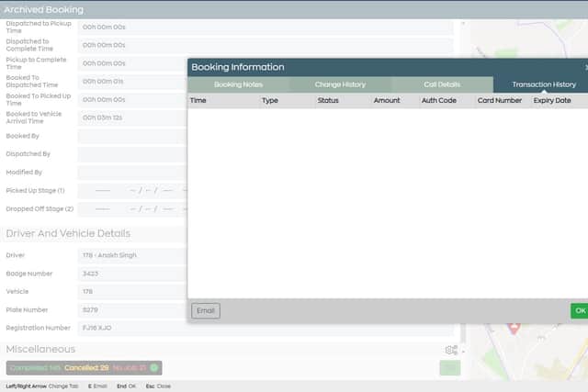
Task: Click the Booked To Picked Up Time value
Action: coord(132,100)
